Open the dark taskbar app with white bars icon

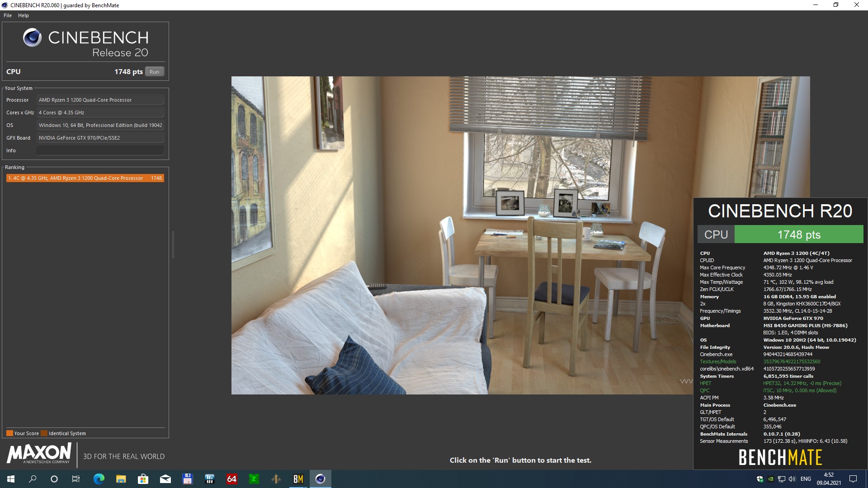pyautogui.click(x=209, y=479)
